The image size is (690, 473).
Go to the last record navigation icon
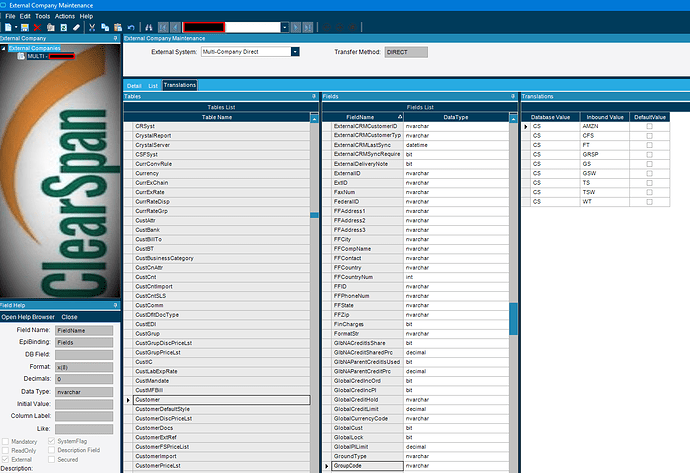(x=308, y=27)
